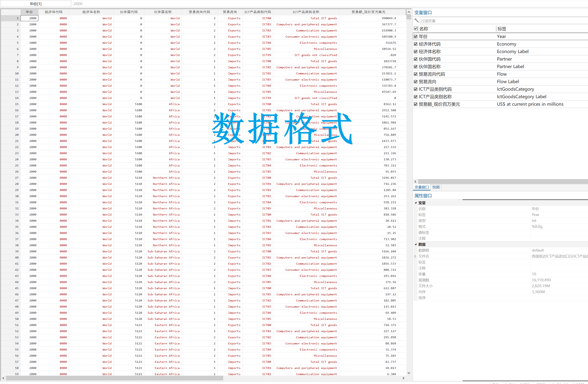The width and height of the screenshot is (588, 384).
Task: Select the 变量窗口 tab
Action: pyautogui.click(x=421, y=187)
